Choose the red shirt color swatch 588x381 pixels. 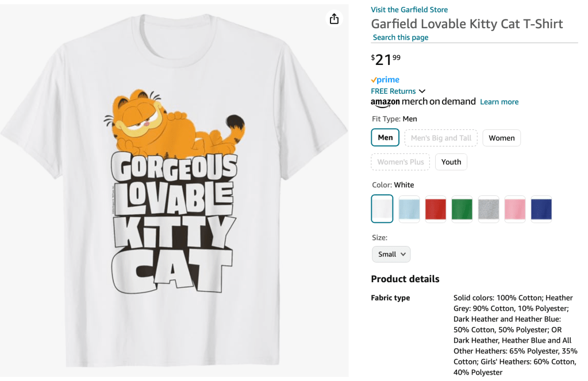[x=436, y=209]
